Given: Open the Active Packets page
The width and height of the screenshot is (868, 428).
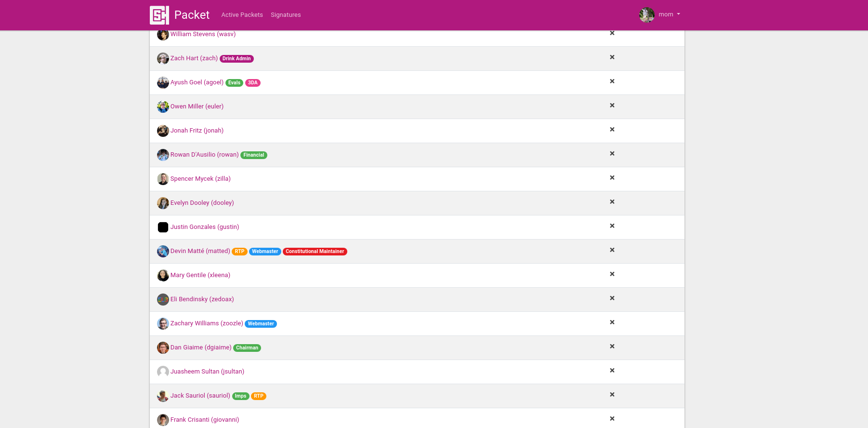Looking at the screenshot, I should [242, 15].
